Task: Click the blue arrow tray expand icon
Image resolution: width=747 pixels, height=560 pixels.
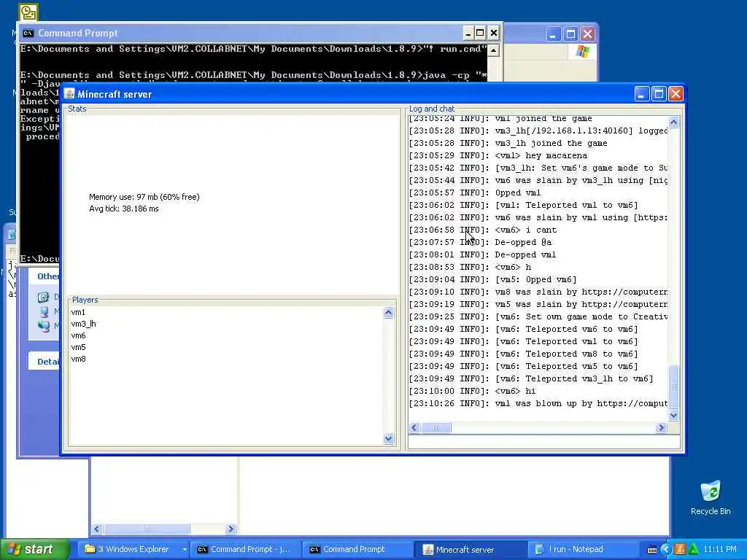Action: 666,550
